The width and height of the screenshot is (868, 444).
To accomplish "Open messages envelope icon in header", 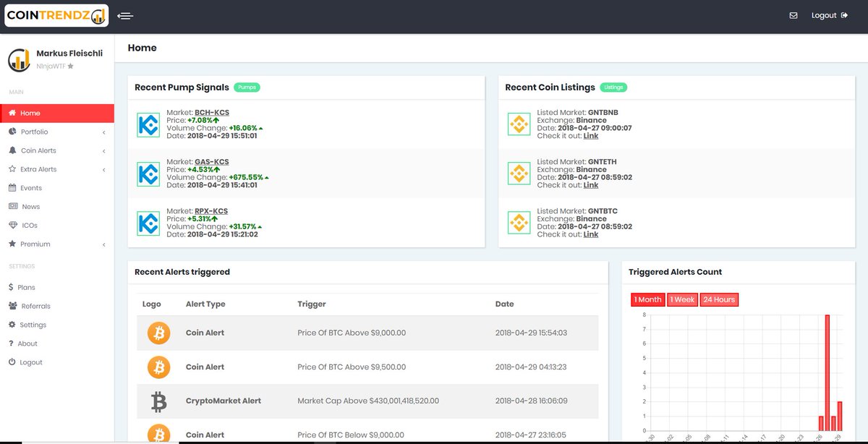I will [793, 15].
